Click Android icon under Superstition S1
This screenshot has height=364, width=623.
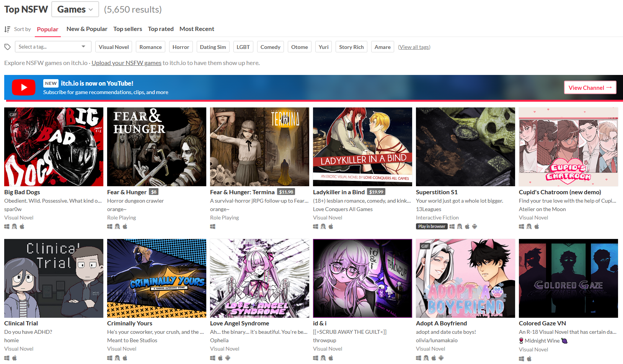pyautogui.click(x=475, y=226)
